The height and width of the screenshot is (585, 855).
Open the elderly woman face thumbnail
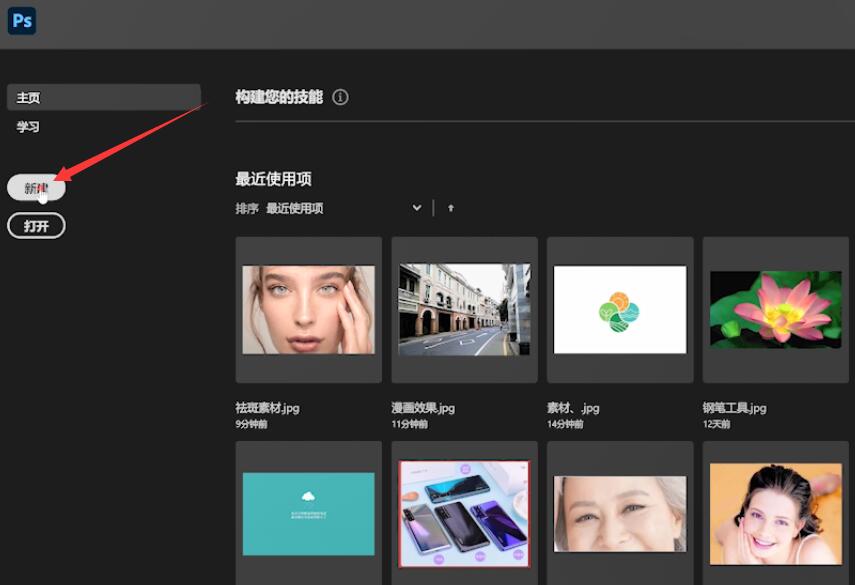point(620,513)
